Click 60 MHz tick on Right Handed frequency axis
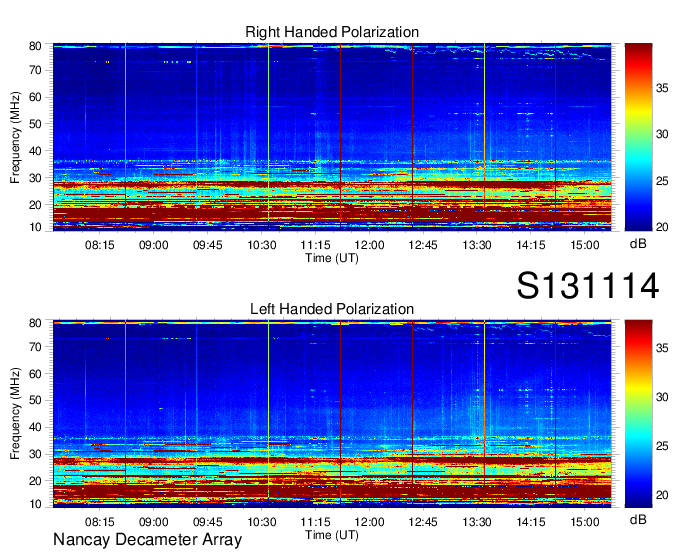Viewport: 680px width, 552px height. (x=35, y=97)
